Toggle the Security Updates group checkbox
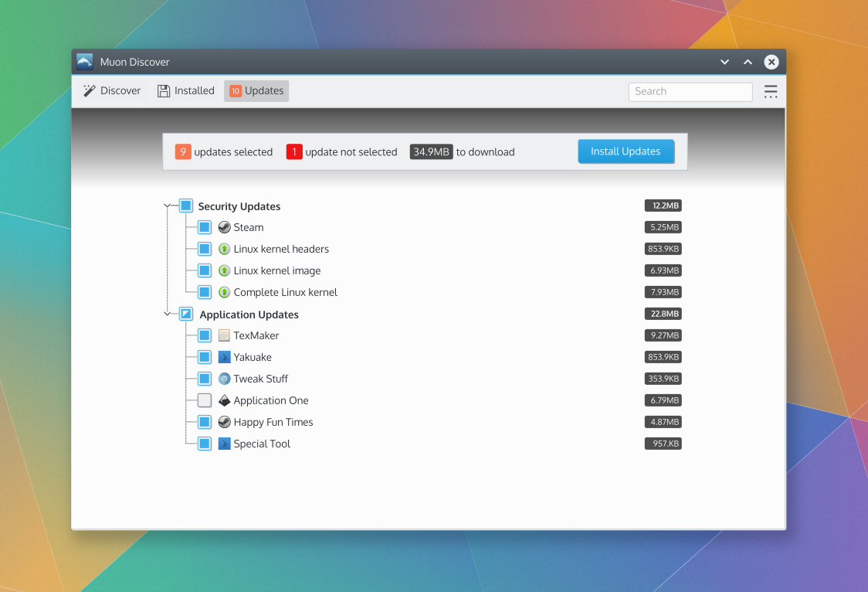This screenshot has width=868, height=592. 186,206
